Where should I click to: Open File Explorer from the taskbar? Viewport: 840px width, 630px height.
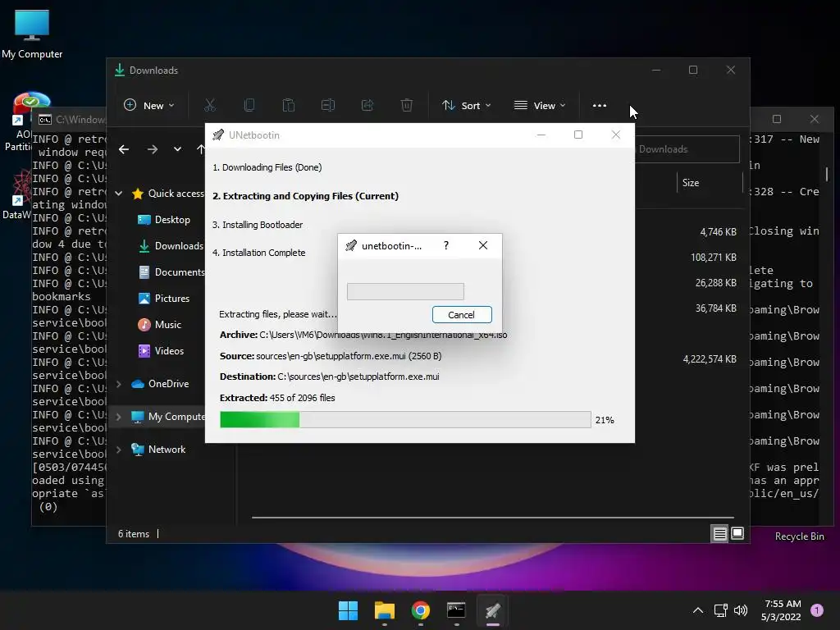pyautogui.click(x=384, y=610)
